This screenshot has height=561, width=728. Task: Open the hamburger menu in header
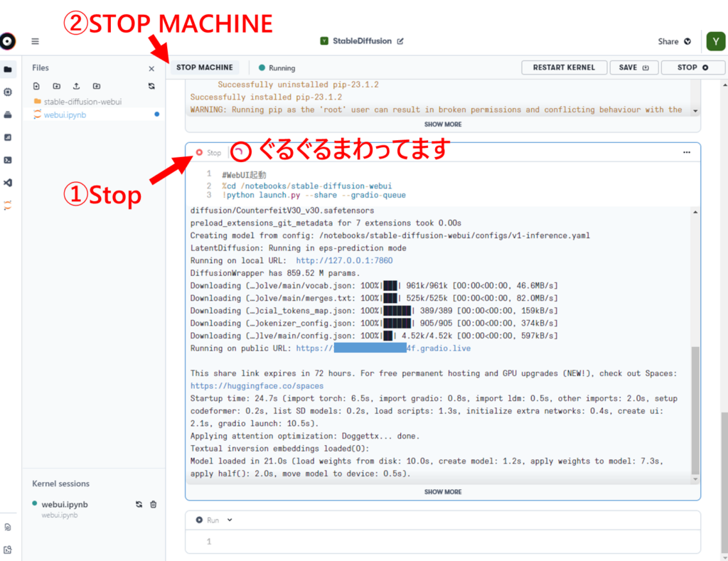(35, 41)
